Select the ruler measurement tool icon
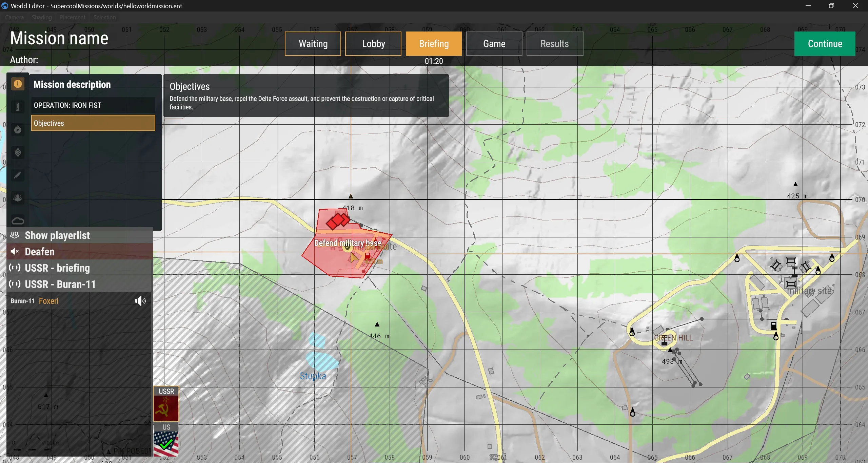868x463 pixels. [18, 107]
